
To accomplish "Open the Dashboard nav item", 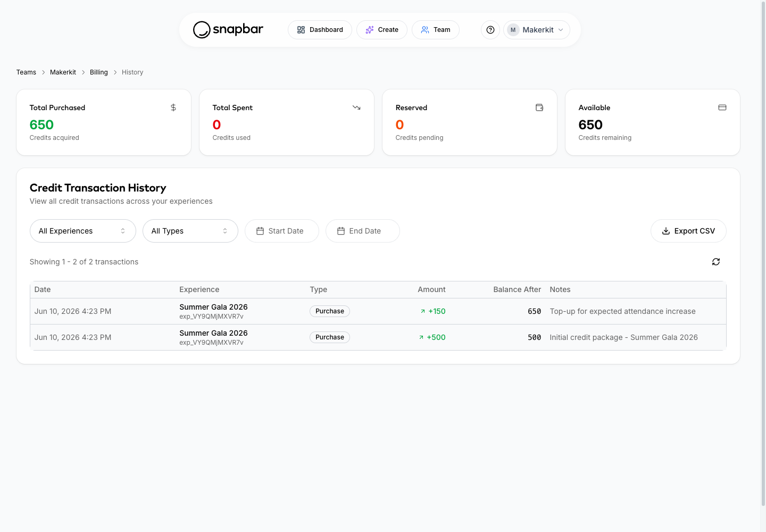I will [320, 30].
